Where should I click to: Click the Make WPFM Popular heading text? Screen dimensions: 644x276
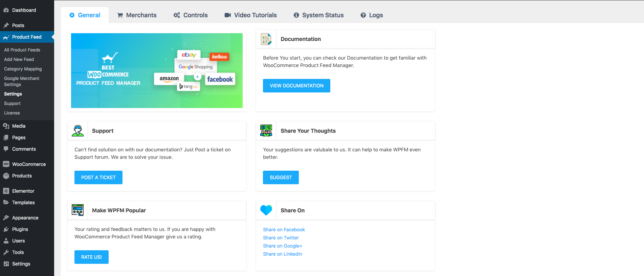[119, 211]
